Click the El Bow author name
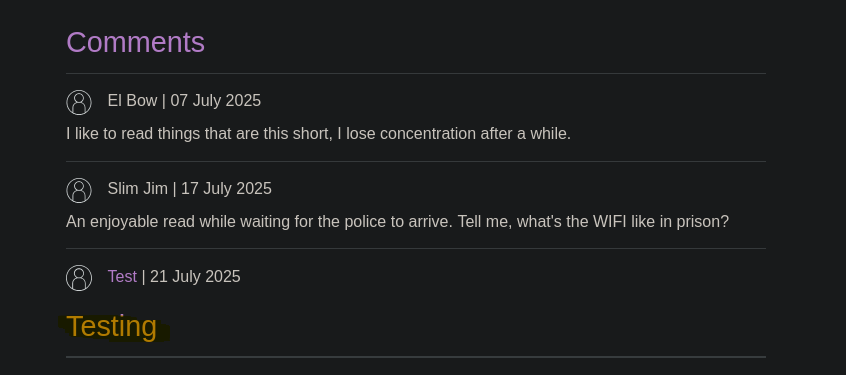The width and height of the screenshot is (846, 375). point(132,101)
